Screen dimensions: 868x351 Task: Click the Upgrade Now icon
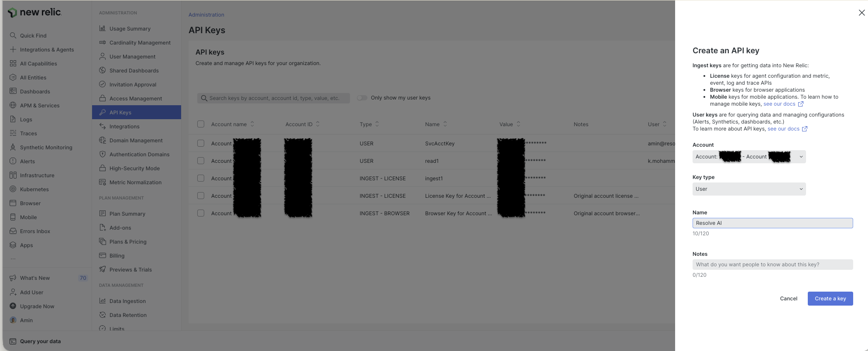click(13, 306)
